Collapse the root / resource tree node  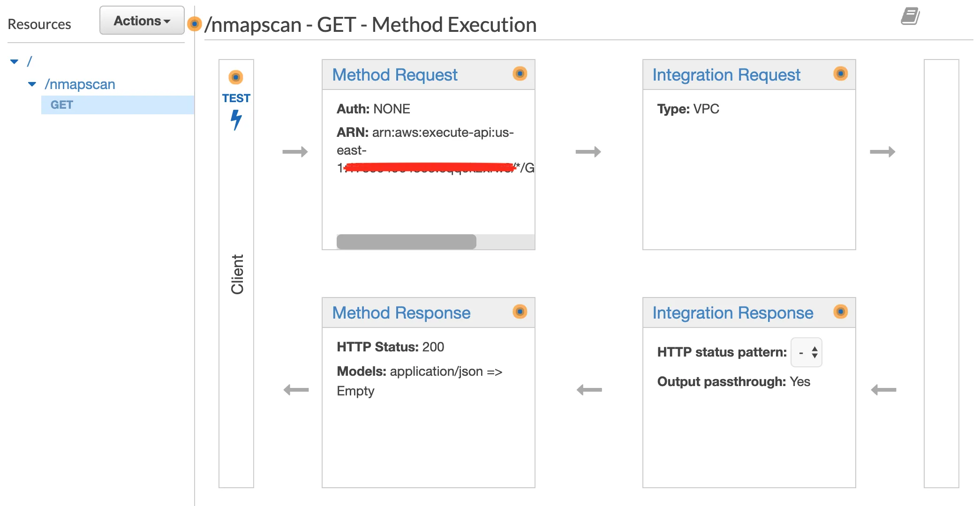(x=15, y=61)
